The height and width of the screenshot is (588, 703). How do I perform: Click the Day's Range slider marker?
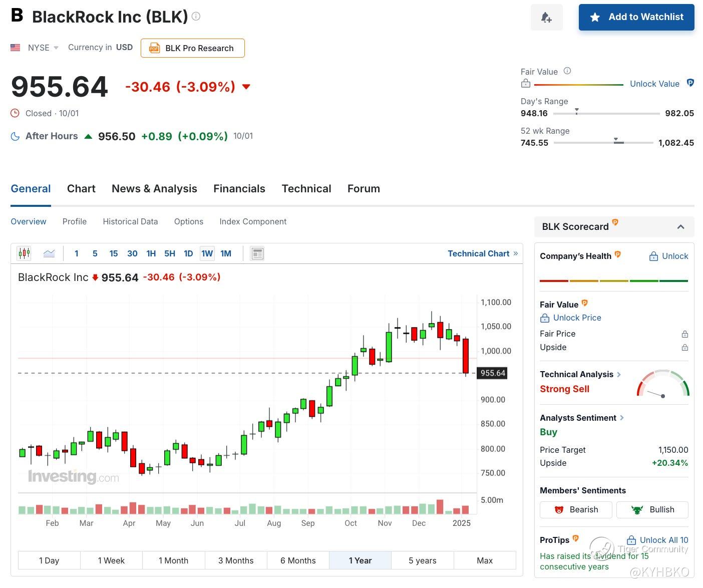(577, 111)
